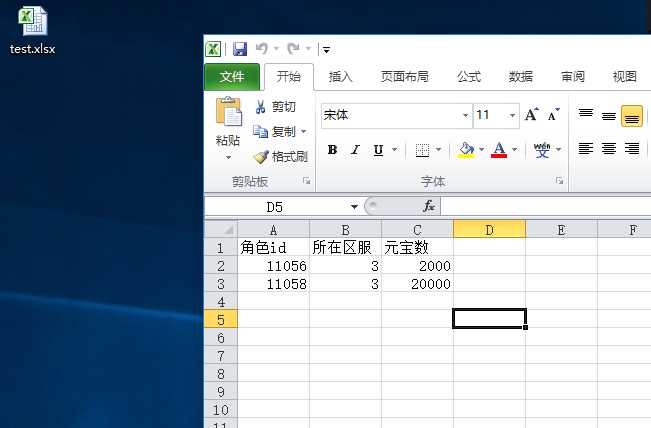651x428 pixels.
Task: Click the 格式刷 format painter button
Action: click(281, 157)
